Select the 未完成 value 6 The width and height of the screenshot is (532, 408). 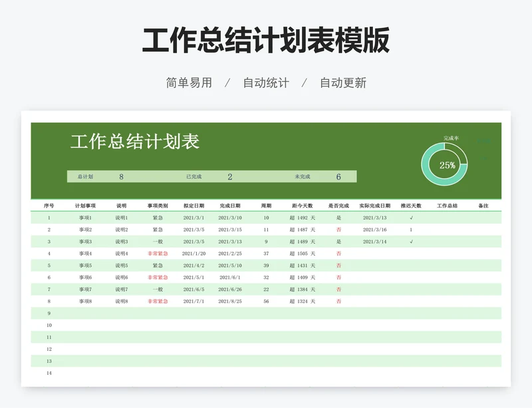click(x=338, y=176)
